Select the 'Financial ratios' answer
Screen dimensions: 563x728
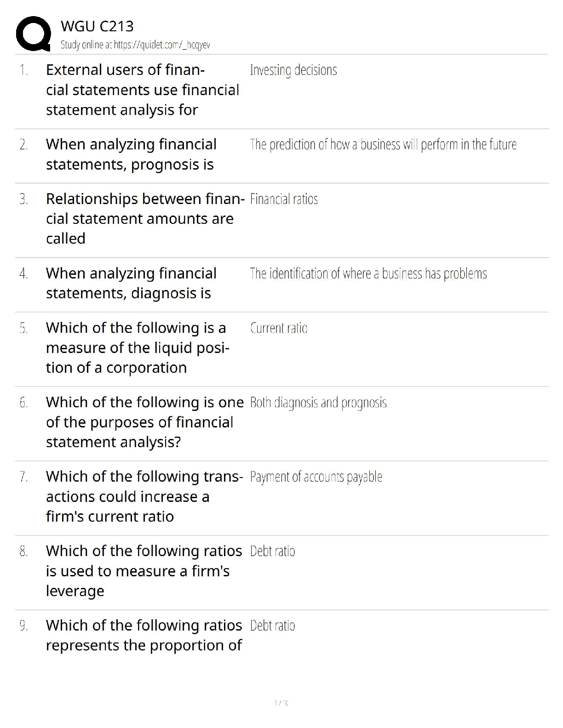point(284,199)
